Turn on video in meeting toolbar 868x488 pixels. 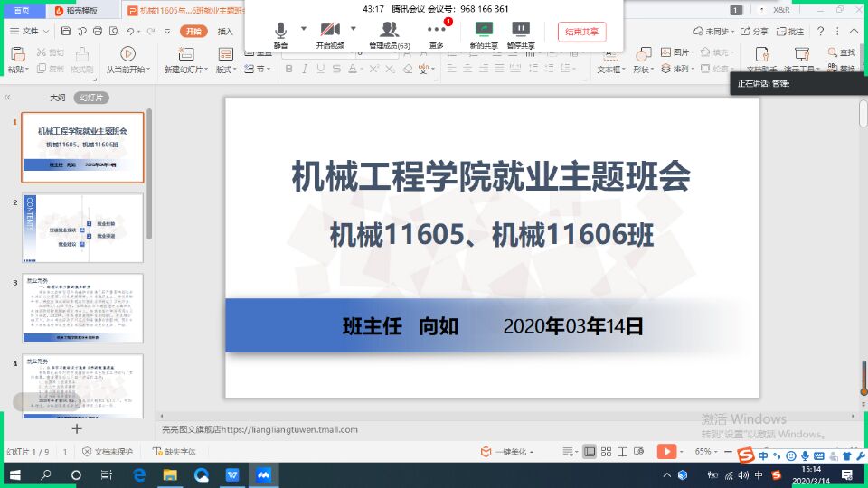pos(330,33)
